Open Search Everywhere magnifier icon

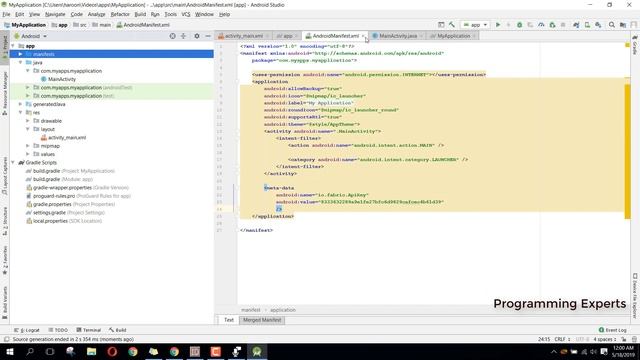click(611, 25)
